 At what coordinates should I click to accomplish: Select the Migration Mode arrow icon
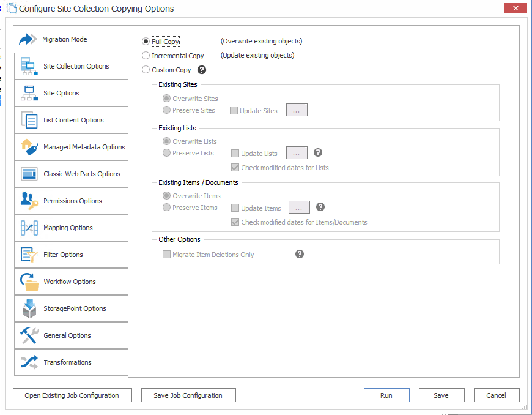(x=28, y=39)
